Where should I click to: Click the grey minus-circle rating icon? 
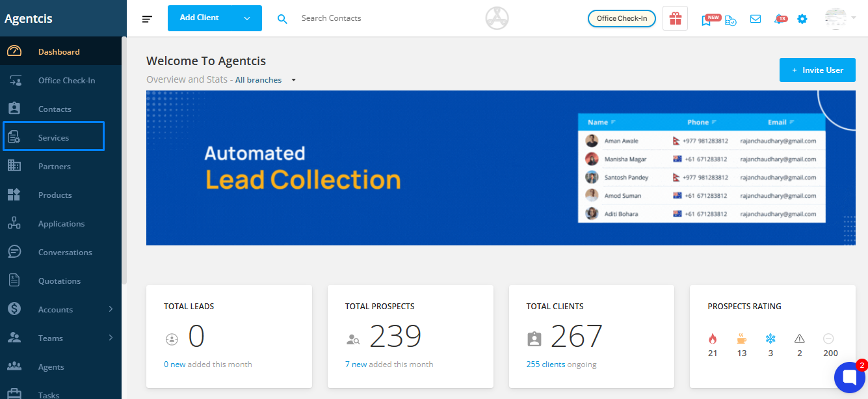click(828, 338)
